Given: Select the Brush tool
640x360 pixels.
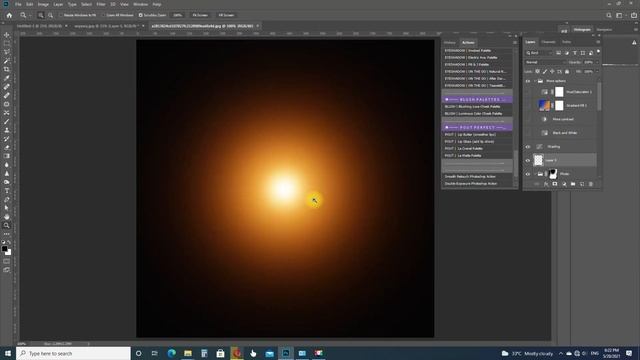Looking at the screenshot, I should (7, 121).
